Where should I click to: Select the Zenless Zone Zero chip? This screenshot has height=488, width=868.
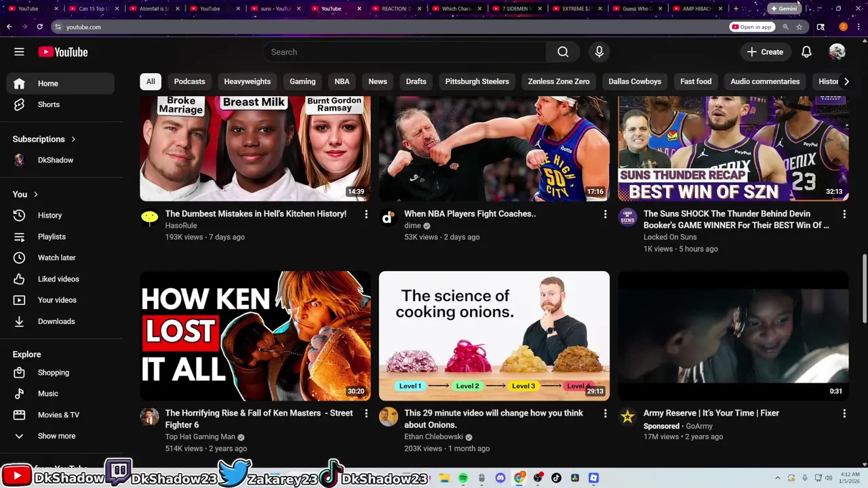[x=559, y=81]
